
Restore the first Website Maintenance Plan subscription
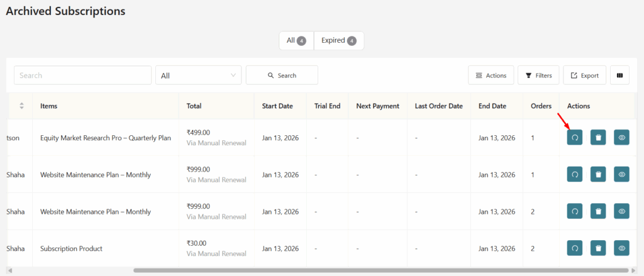[574, 174]
